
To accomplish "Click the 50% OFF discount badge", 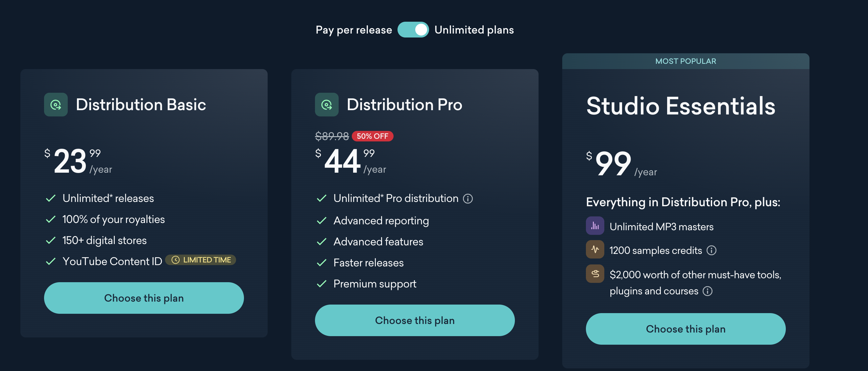I will (x=372, y=136).
